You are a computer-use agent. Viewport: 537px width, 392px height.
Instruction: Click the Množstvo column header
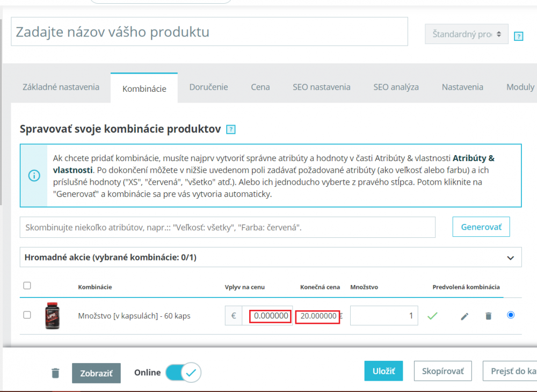tap(364, 287)
